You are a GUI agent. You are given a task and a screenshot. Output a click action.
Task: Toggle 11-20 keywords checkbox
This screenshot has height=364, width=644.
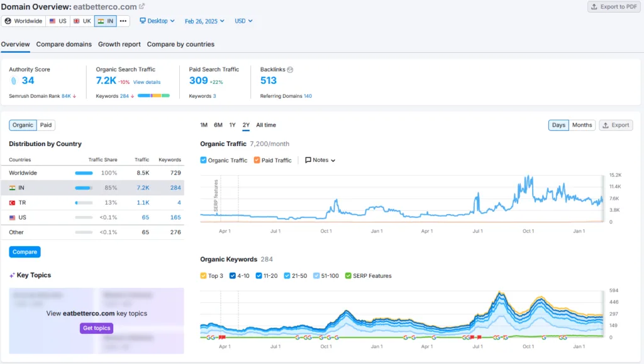[x=258, y=276]
